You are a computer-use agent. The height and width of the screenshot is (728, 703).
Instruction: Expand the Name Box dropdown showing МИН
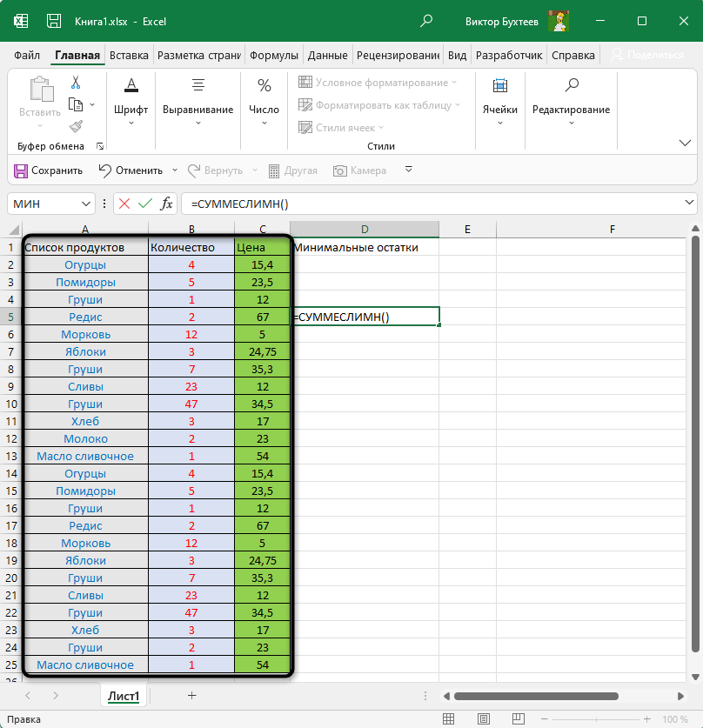click(x=86, y=204)
